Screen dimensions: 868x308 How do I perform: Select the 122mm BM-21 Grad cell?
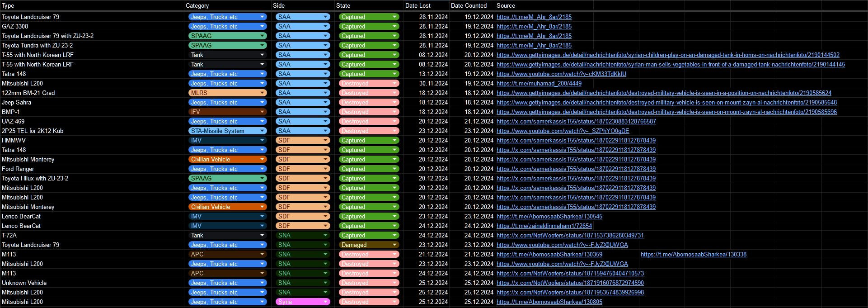[92, 93]
